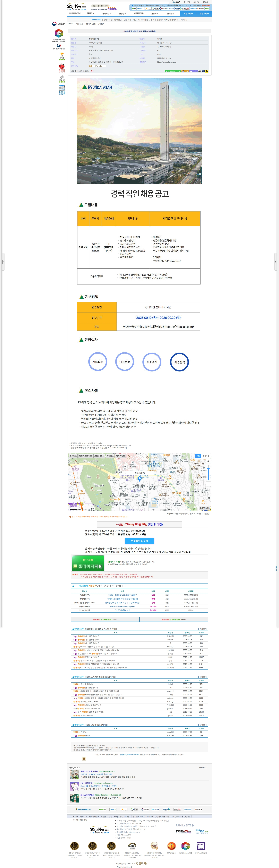279x868 pixels.
Task: Toggle 지적편집도 overlay on map
Action: point(120,456)
